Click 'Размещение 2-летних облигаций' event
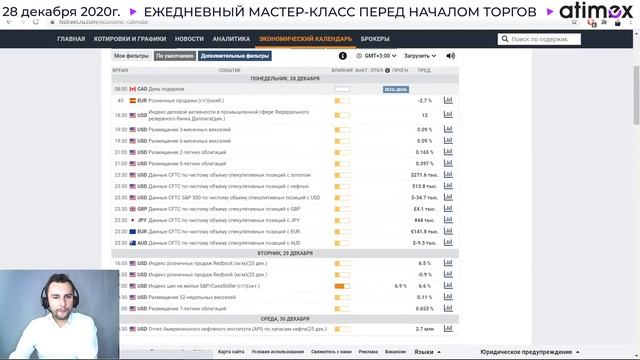 (187, 152)
